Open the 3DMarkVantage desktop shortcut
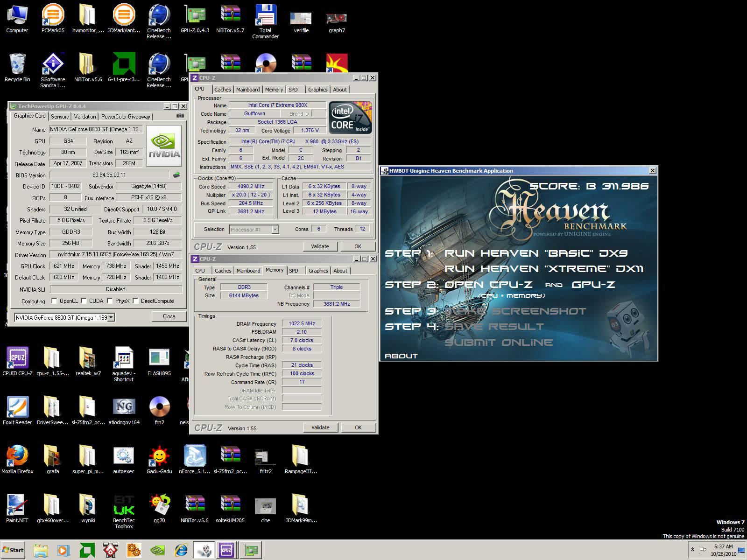This screenshot has width=747, height=560. pos(124,19)
